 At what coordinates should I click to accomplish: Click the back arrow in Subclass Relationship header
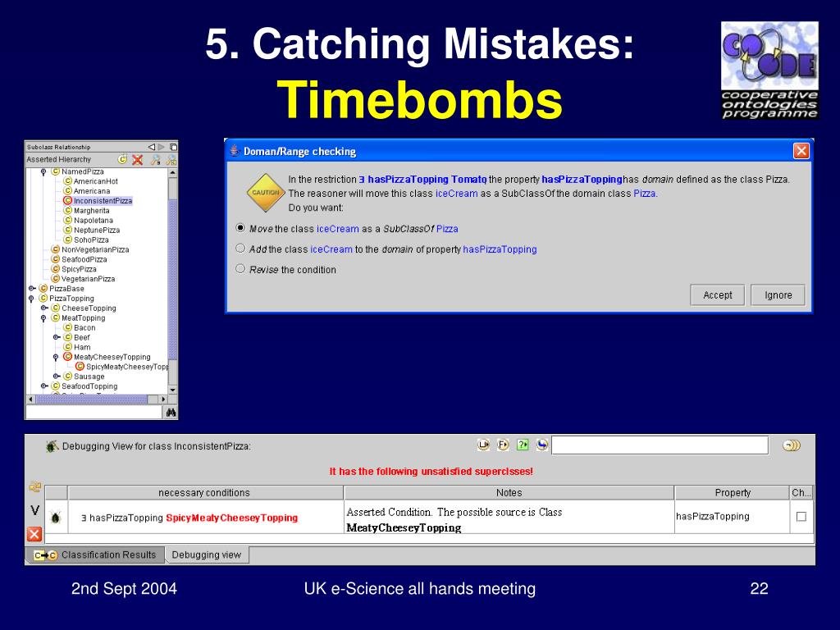point(151,147)
